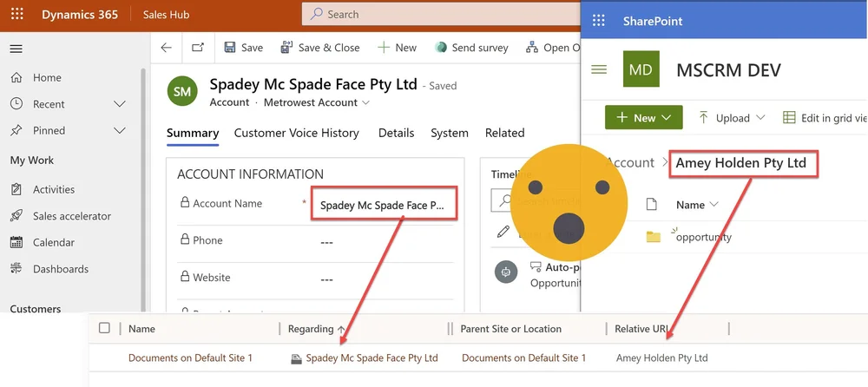Screen dimensions: 868x387
Task: Select the checkbox in grid header
Action: pos(104,328)
